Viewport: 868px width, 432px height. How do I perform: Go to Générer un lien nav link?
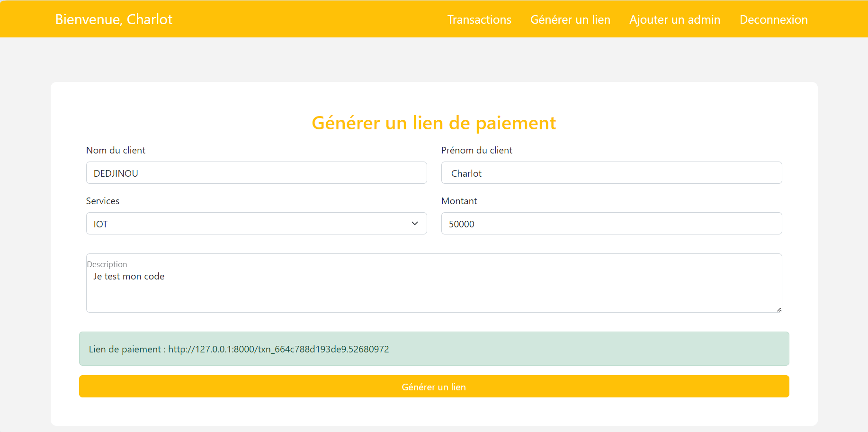(x=570, y=19)
